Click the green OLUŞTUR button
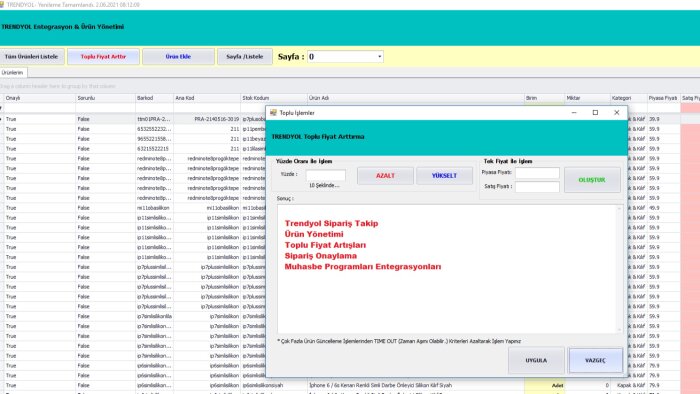The height and width of the screenshot is (394, 700). [592, 180]
